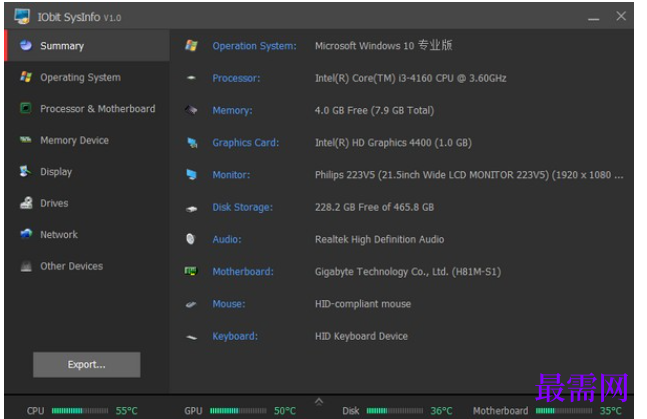Minimize the IObit SysInfo window
Screen dimensions: 647x419
coord(593,18)
